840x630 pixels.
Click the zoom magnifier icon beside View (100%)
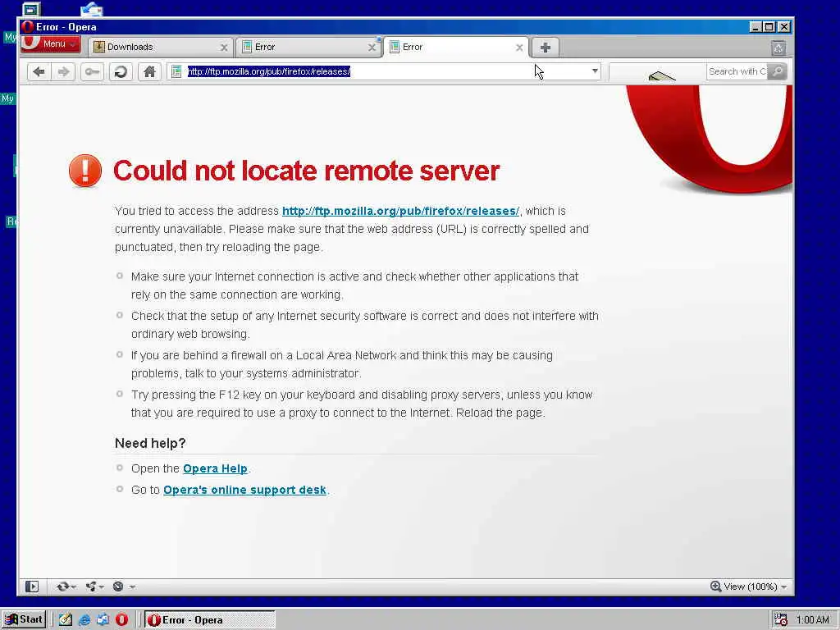[715, 586]
